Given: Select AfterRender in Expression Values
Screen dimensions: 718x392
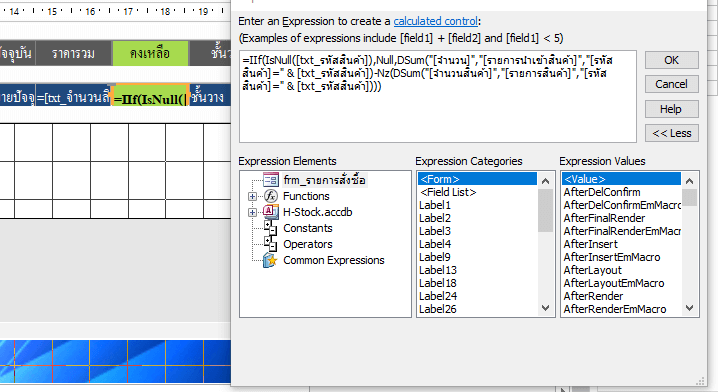Looking at the screenshot, I should (x=621, y=296).
